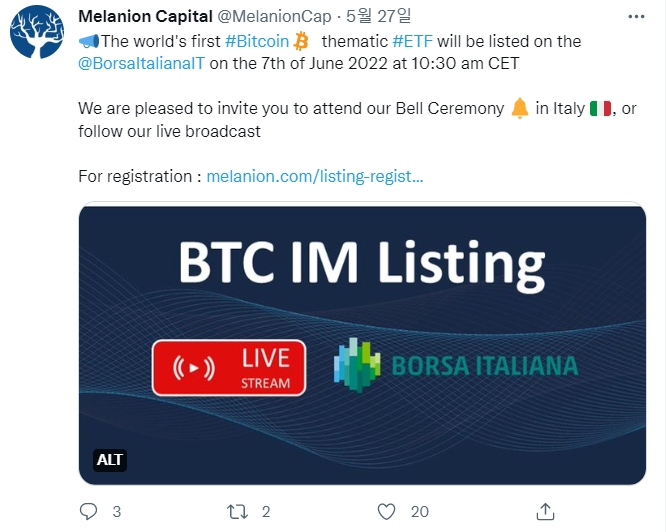666x532 pixels.
Task: Click the Bitcoin emoji beside #Bitcoin
Action: pos(301,41)
